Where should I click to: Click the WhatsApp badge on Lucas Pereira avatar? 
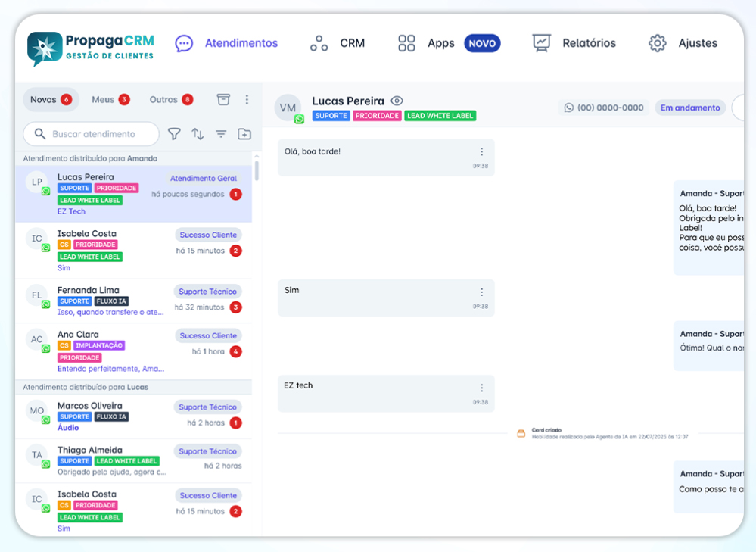coord(46,191)
